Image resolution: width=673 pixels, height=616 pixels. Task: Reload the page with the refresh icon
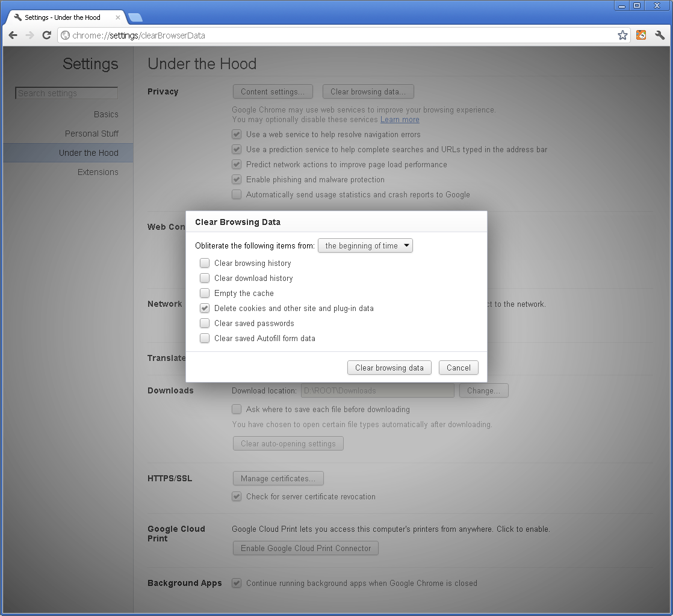pos(47,35)
